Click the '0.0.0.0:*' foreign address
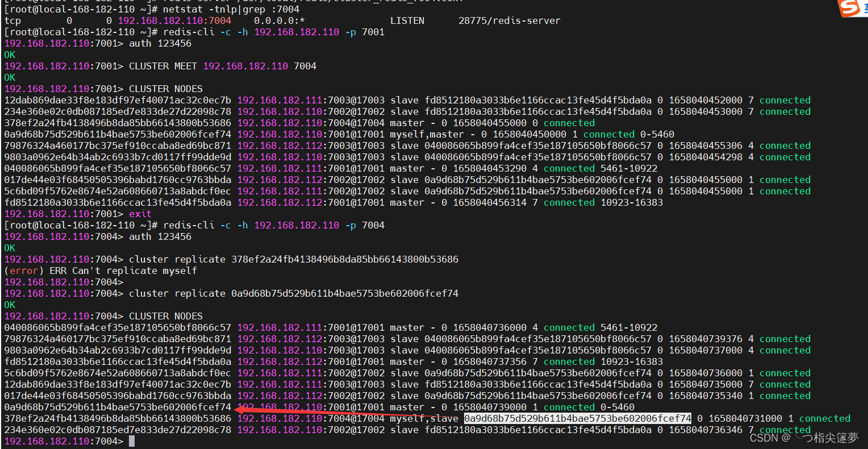This screenshot has width=868, height=449. pos(279,20)
